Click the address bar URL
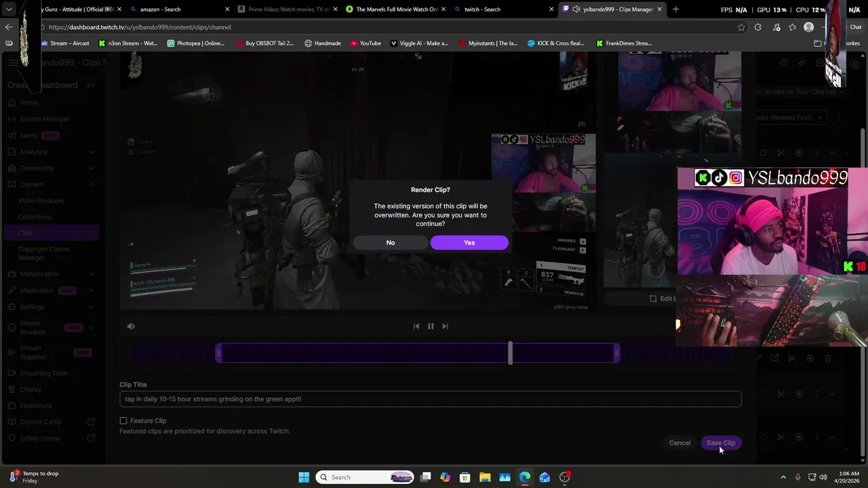The image size is (868, 488). tap(140, 27)
